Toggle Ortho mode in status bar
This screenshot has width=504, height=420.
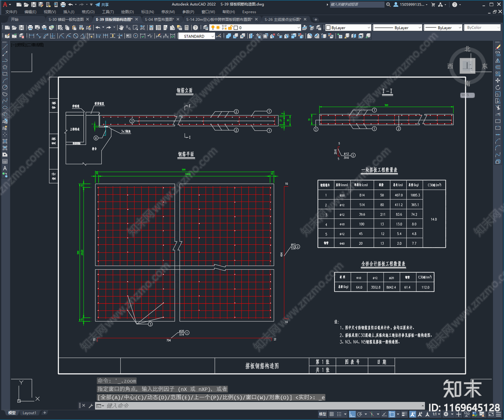coord(352,414)
